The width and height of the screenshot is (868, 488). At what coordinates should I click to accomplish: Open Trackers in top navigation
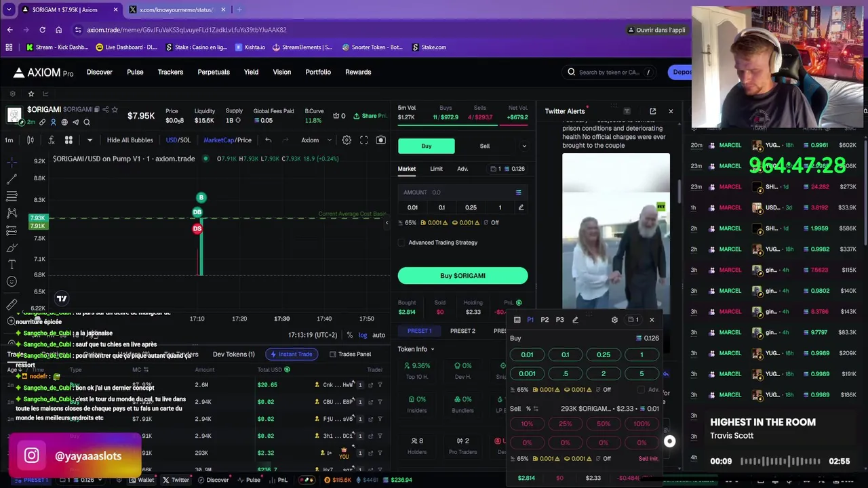pos(170,72)
